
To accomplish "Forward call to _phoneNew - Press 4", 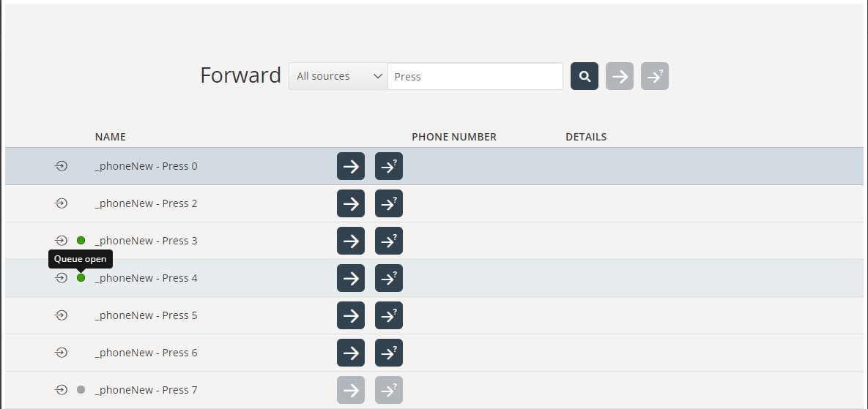I will click(x=351, y=278).
